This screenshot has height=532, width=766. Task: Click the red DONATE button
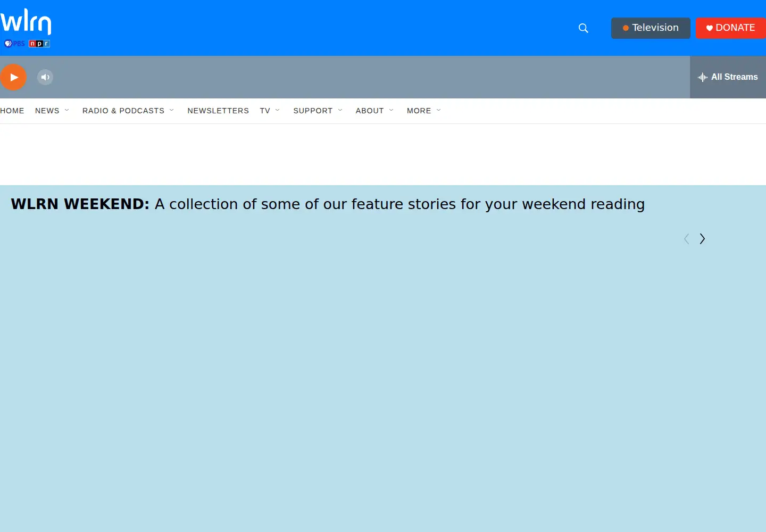(731, 28)
